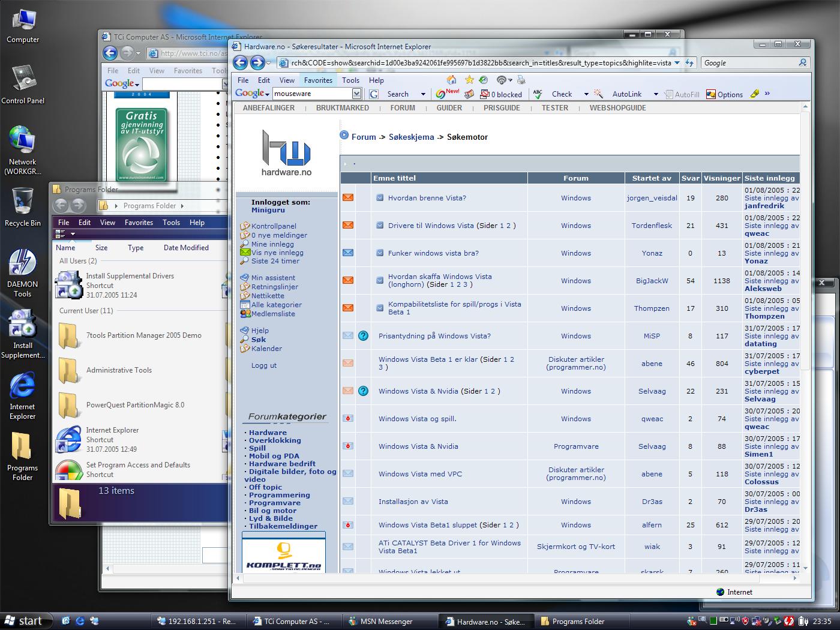This screenshot has height=630, width=840.
Task: Click the vertical scrollbar down arrow of the forum page
Action: 805,567
